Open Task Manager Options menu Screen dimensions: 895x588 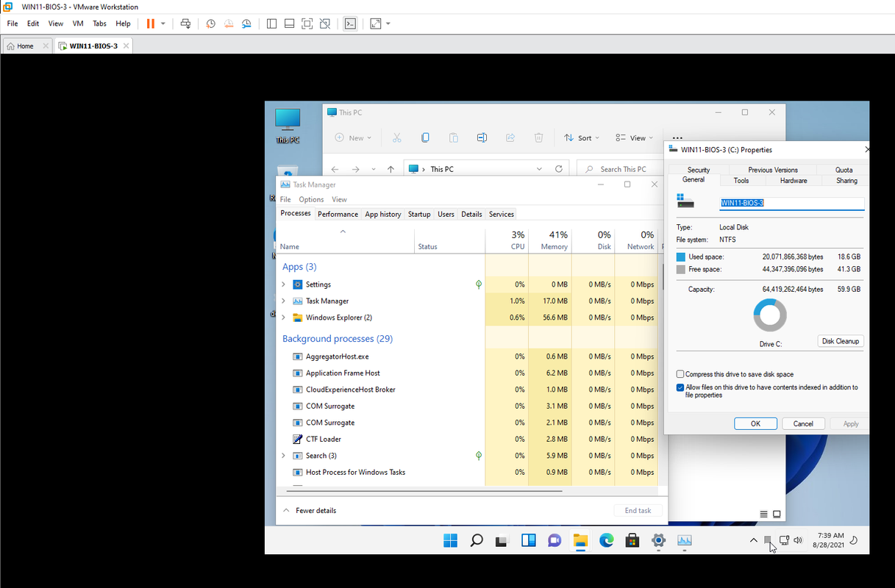tap(311, 199)
